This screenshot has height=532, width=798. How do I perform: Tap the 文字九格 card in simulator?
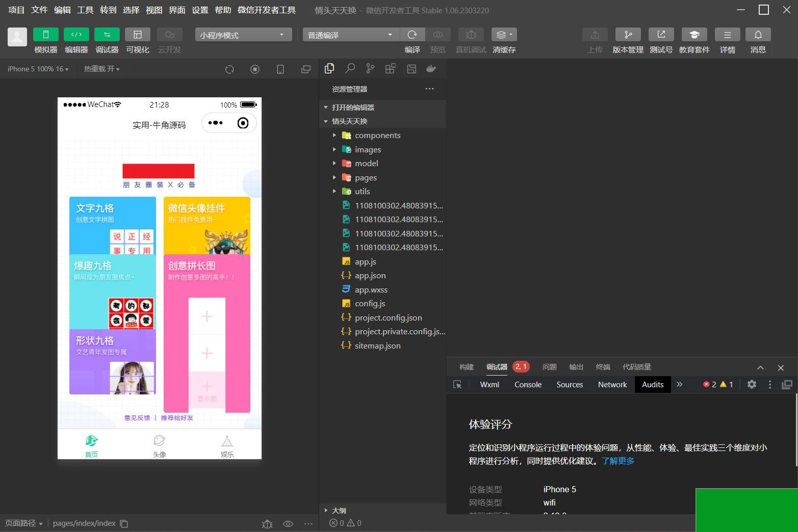pos(113,225)
